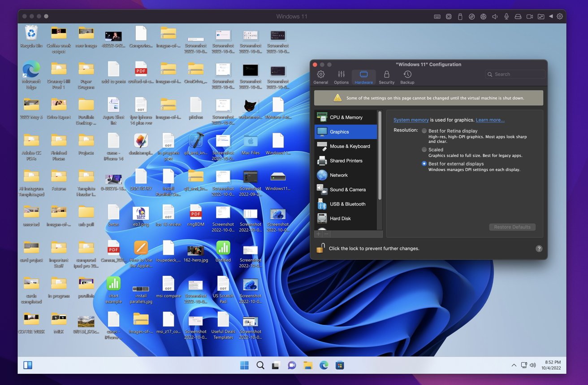588x385 pixels.
Task: Collapse title bar icons with the triangle arrow
Action: (x=551, y=17)
